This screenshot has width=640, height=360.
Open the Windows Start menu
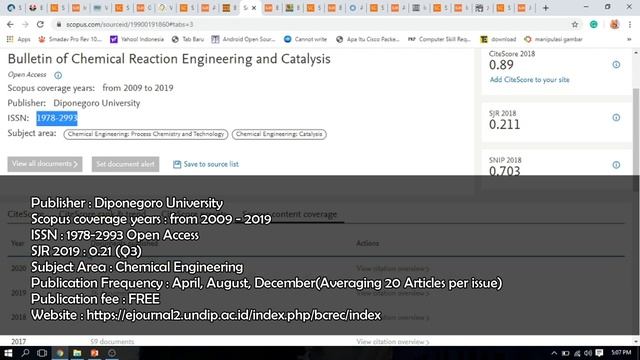(x=8, y=353)
